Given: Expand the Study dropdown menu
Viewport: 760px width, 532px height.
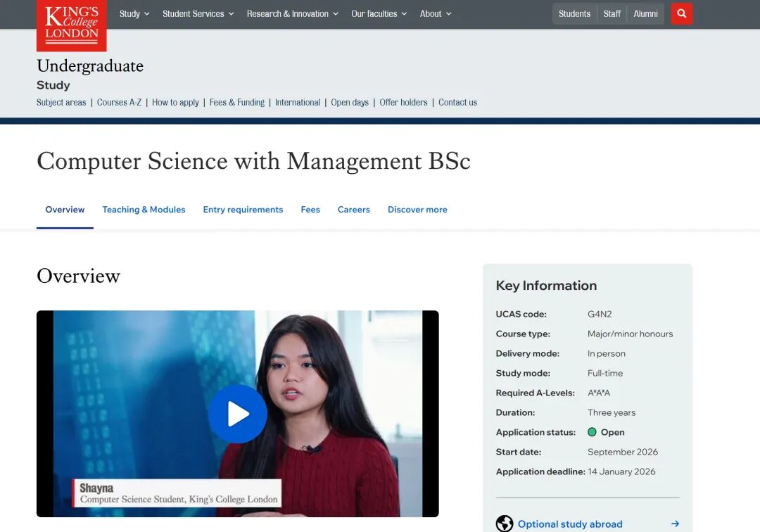Looking at the screenshot, I should [x=134, y=13].
